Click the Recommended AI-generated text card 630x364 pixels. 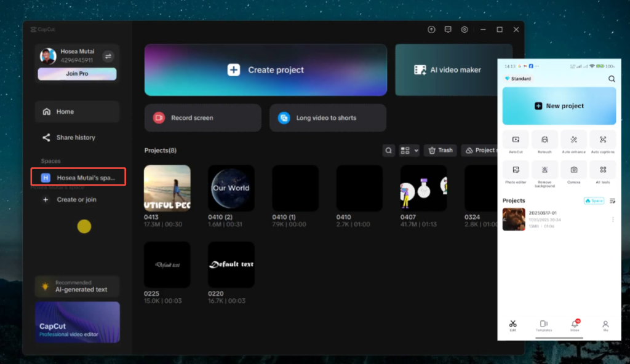point(77,287)
